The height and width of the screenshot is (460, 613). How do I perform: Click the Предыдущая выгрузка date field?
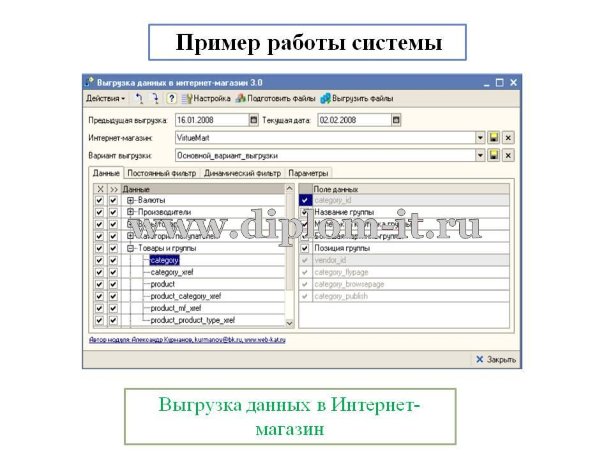(x=212, y=120)
